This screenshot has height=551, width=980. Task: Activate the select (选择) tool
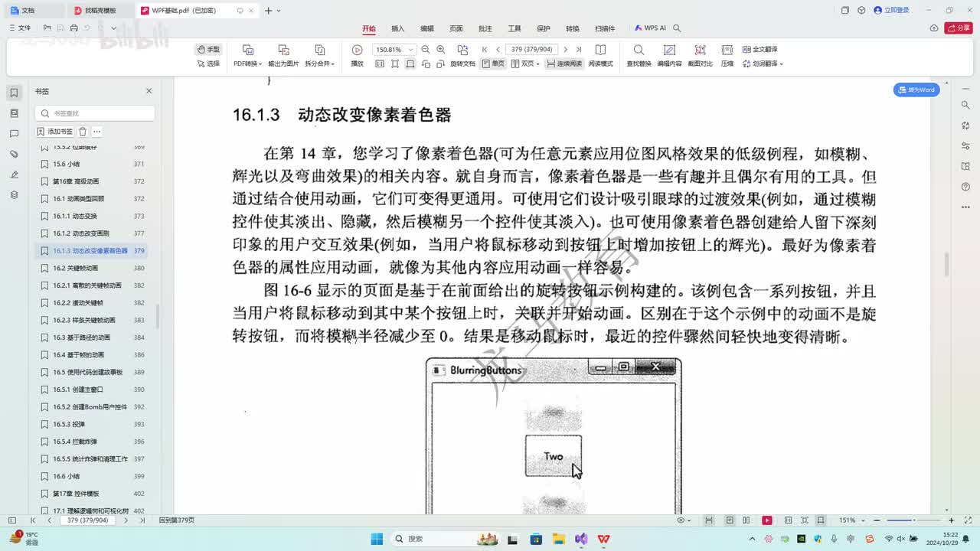tap(208, 64)
